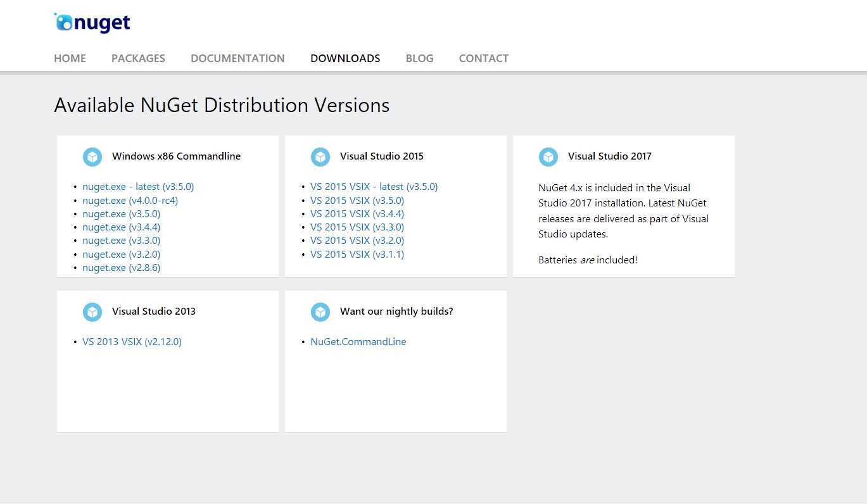Screen dimensions: 867x504
Task: Click the Visual Studio 2013 box icon
Action: coord(92,312)
